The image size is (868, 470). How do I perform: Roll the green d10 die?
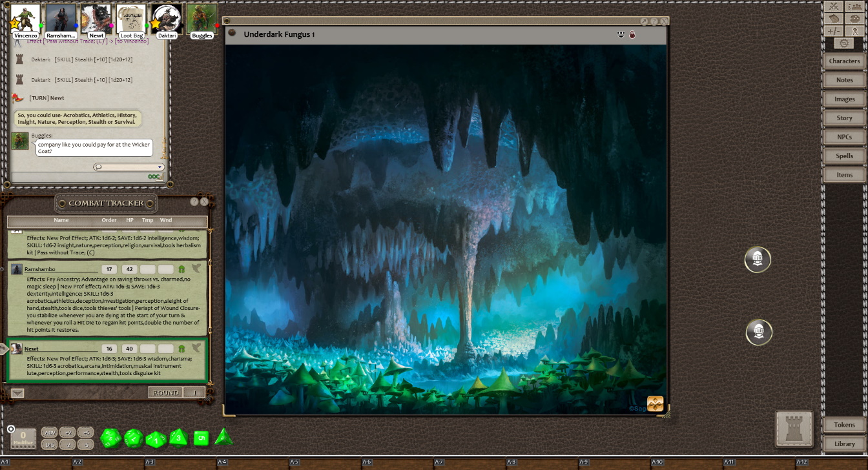[x=156, y=439]
